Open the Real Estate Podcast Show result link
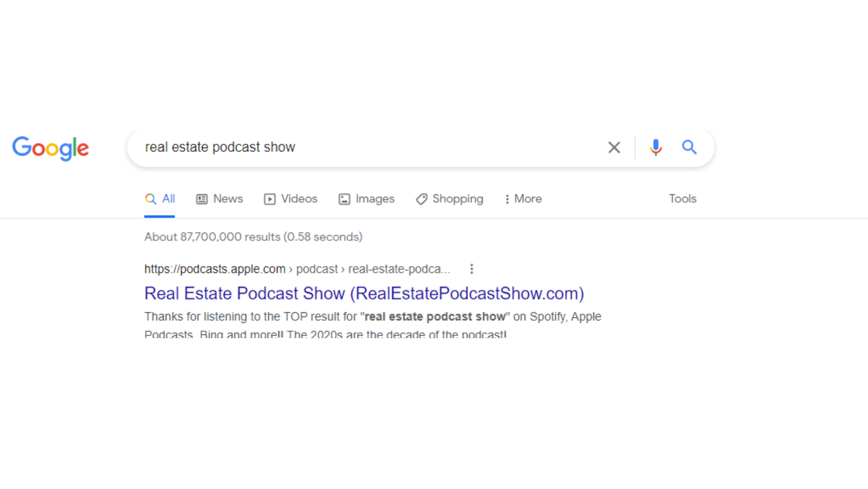This screenshot has height=489, width=868. pyautogui.click(x=364, y=293)
